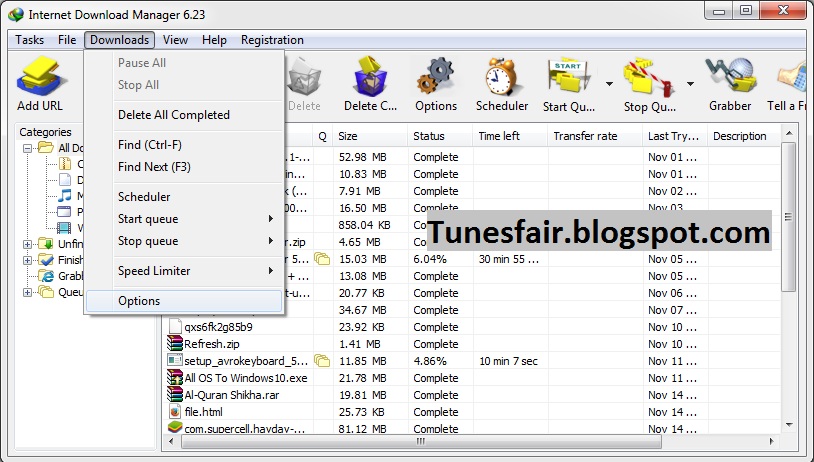
Task: Choose Find Next (F3) menu entry
Action: [x=154, y=167]
